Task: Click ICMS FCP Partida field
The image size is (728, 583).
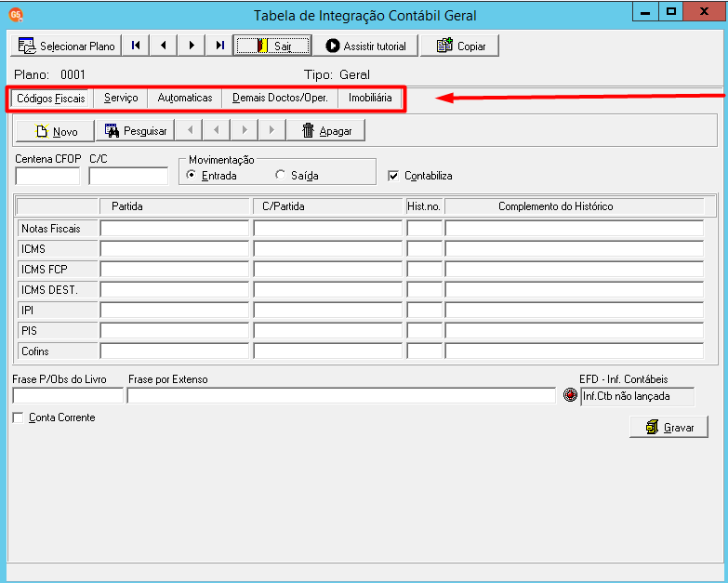Action: point(175,270)
